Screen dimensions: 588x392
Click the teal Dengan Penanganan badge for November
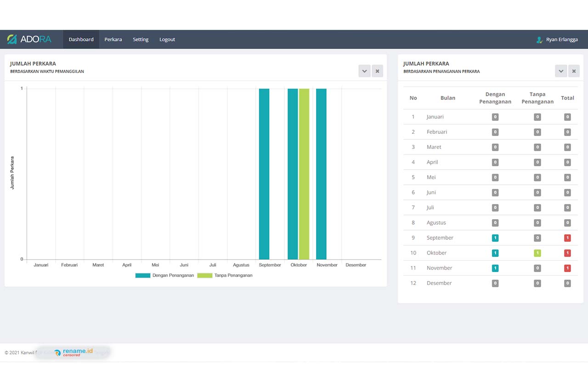(495, 268)
